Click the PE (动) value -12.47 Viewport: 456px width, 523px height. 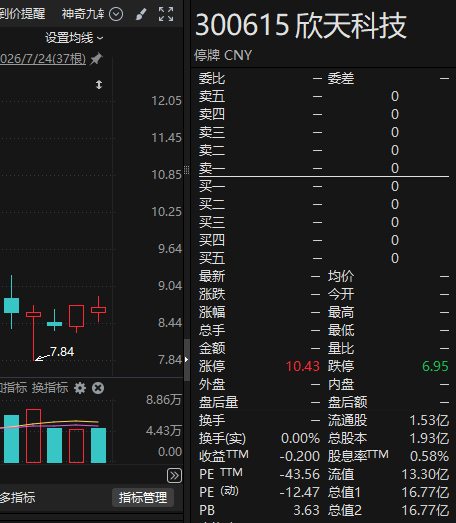(x=300, y=492)
